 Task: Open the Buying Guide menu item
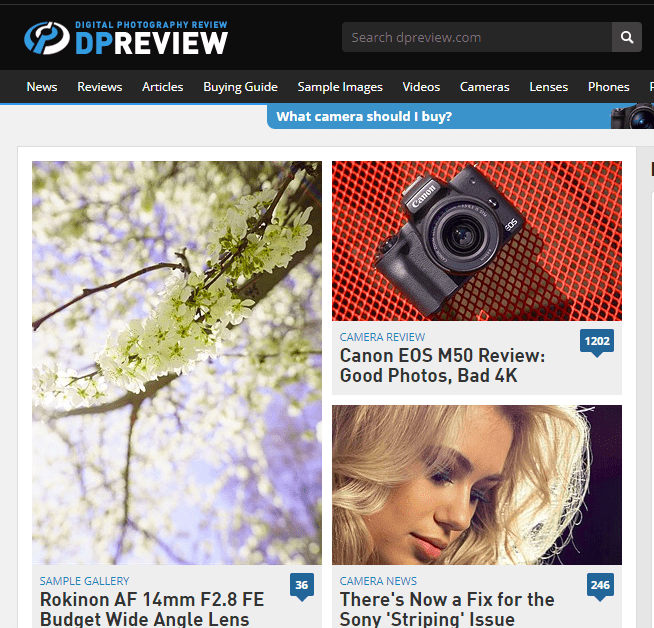[x=240, y=87]
